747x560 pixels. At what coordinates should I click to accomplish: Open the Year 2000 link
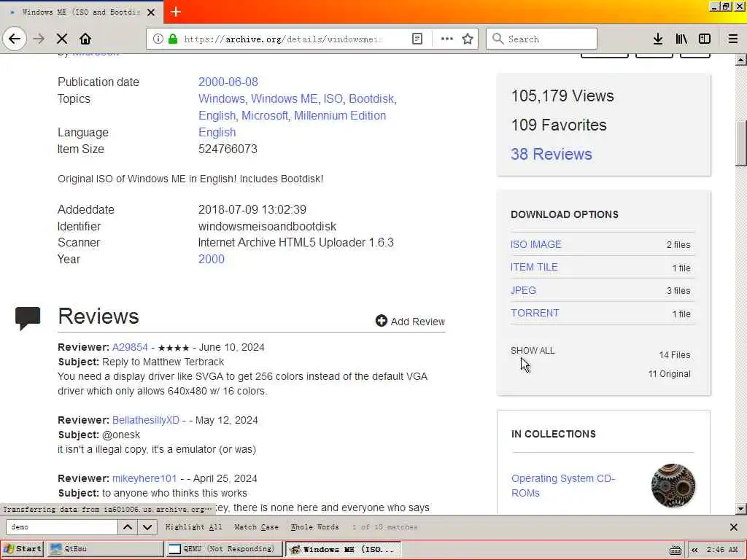click(212, 259)
